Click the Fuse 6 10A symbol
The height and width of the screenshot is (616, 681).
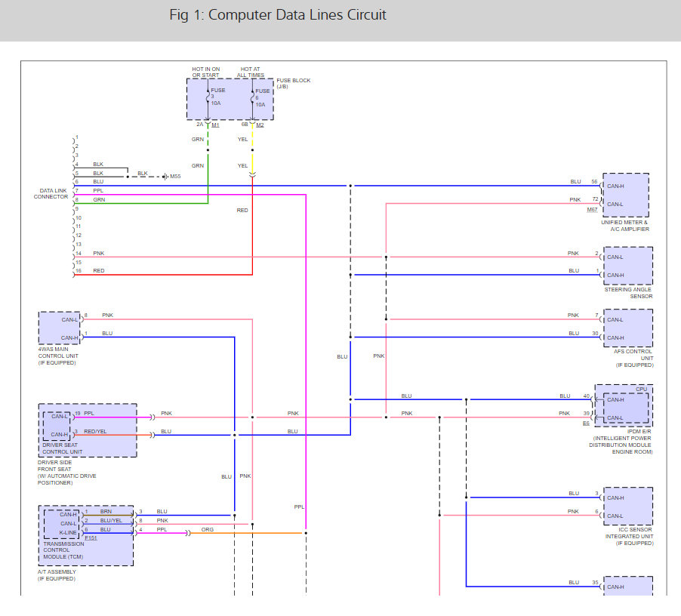click(x=252, y=97)
